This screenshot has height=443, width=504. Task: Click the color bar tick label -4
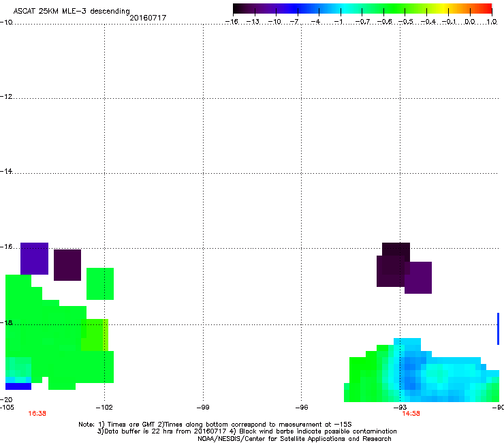click(315, 22)
